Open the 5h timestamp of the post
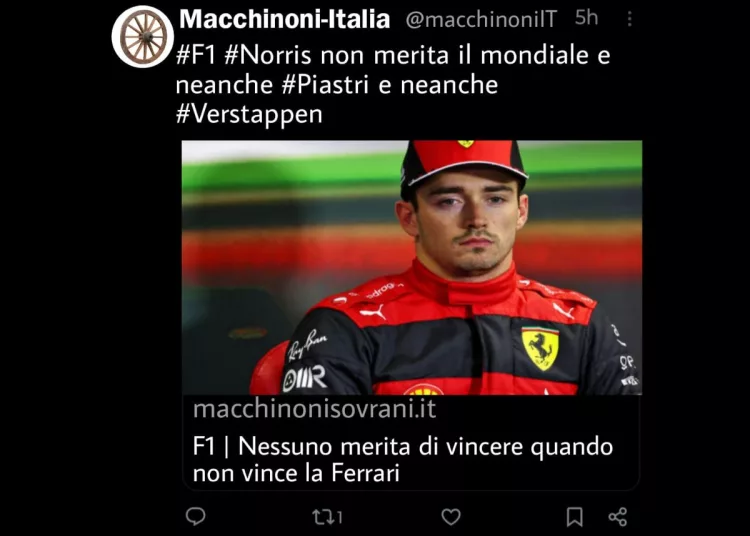 586,18
